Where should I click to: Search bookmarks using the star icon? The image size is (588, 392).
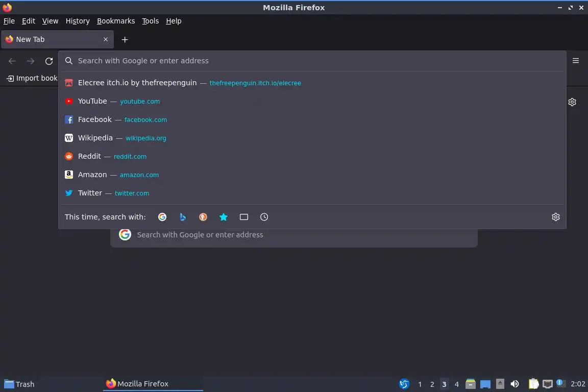pos(224,217)
